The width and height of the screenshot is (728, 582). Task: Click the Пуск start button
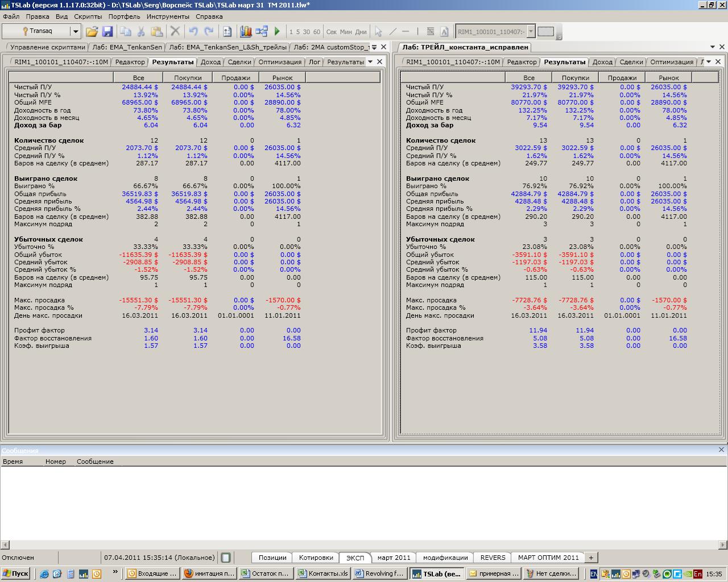pos(15,573)
